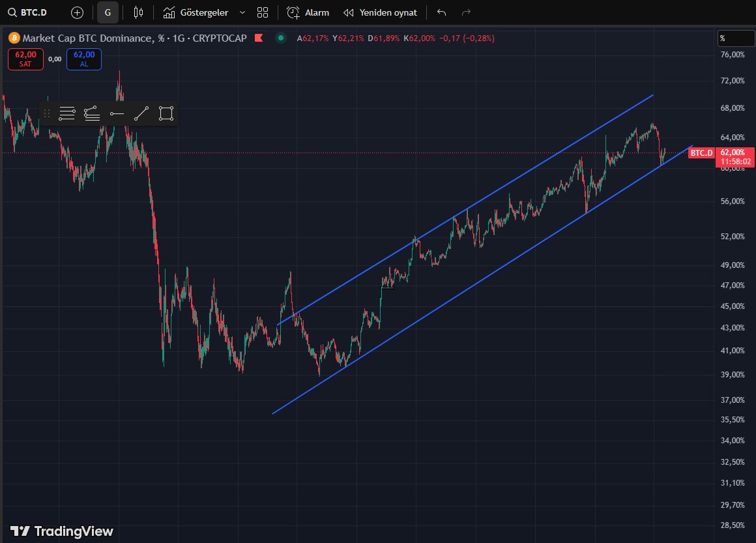The width and height of the screenshot is (756, 543).
Task: Expand the Göstergeler dropdown chevron
Action: (x=242, y=12)
